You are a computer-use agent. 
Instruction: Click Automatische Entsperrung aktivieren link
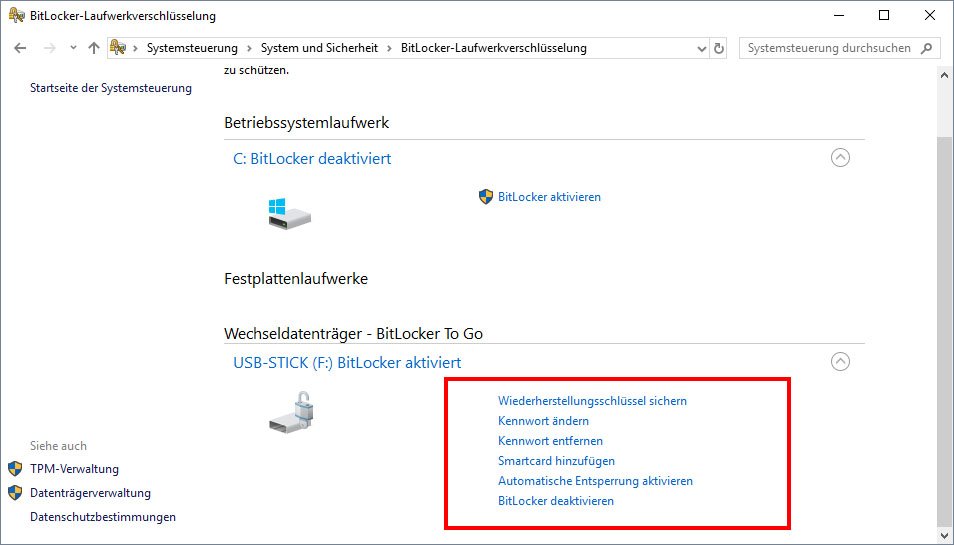tap(595, 481)
